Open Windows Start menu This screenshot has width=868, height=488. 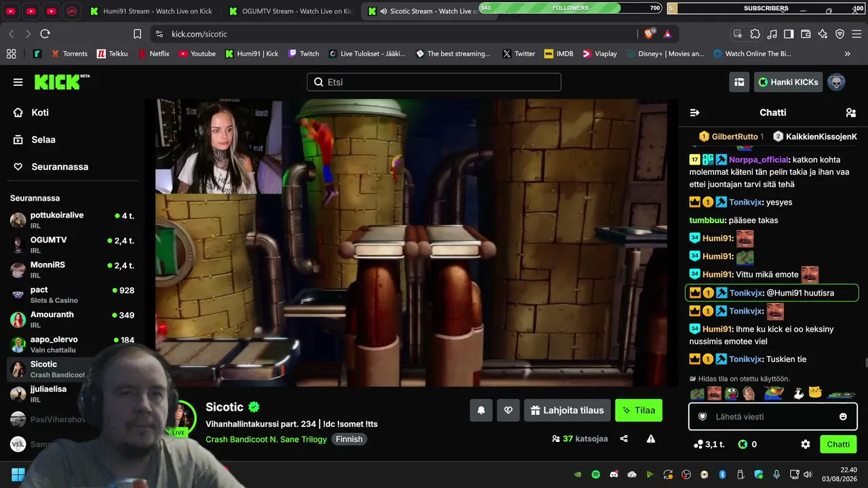(x=18, y=474)
